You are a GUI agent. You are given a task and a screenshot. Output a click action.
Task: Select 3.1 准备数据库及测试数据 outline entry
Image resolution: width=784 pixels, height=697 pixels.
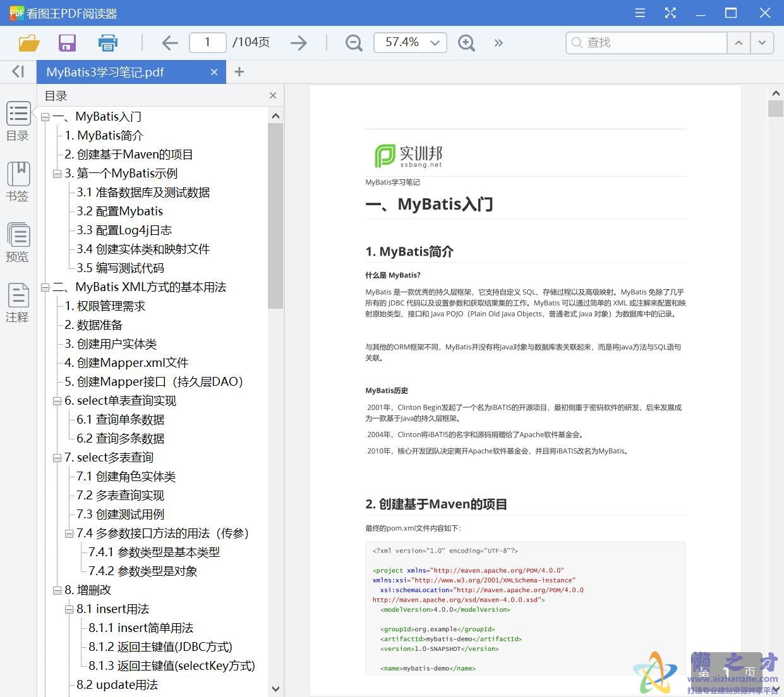(143, 193)
